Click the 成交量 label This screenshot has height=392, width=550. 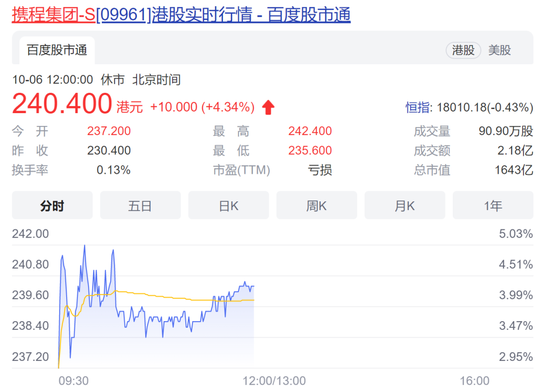[x=432, y=131]
